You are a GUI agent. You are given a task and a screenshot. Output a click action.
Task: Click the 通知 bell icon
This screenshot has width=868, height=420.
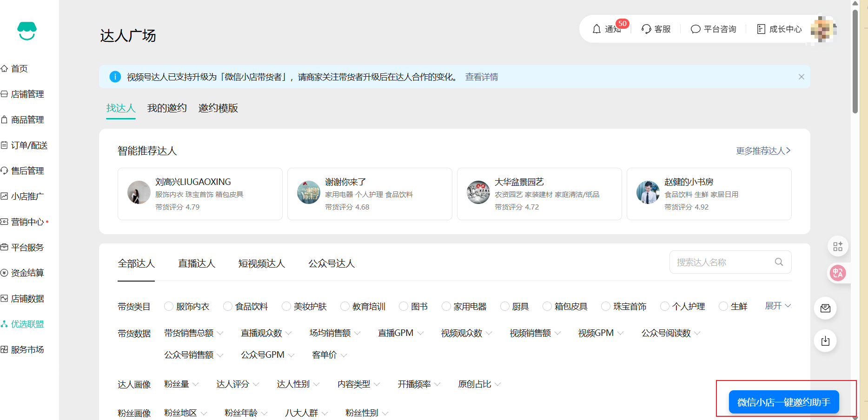point(596,29)
